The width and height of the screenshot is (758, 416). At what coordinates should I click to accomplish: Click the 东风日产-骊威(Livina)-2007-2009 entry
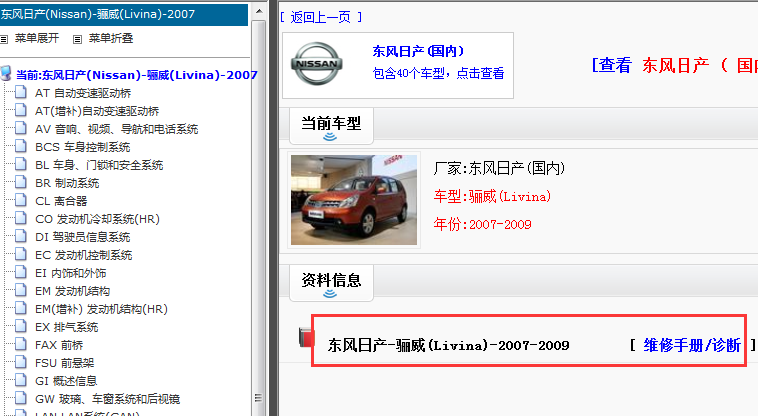click(448, 345)
